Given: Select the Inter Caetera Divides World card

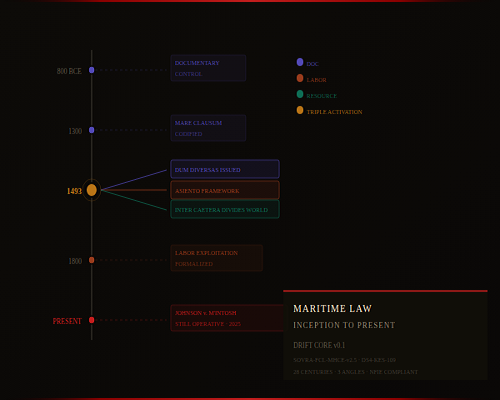Looking at the screenshot, I should (x=225, y=209).
